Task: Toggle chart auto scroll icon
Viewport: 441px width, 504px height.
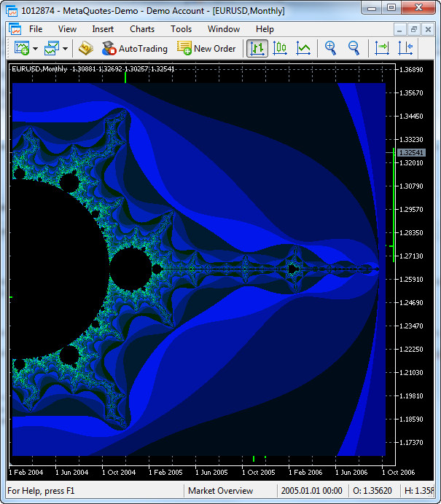Action: [x=382, y=49]
